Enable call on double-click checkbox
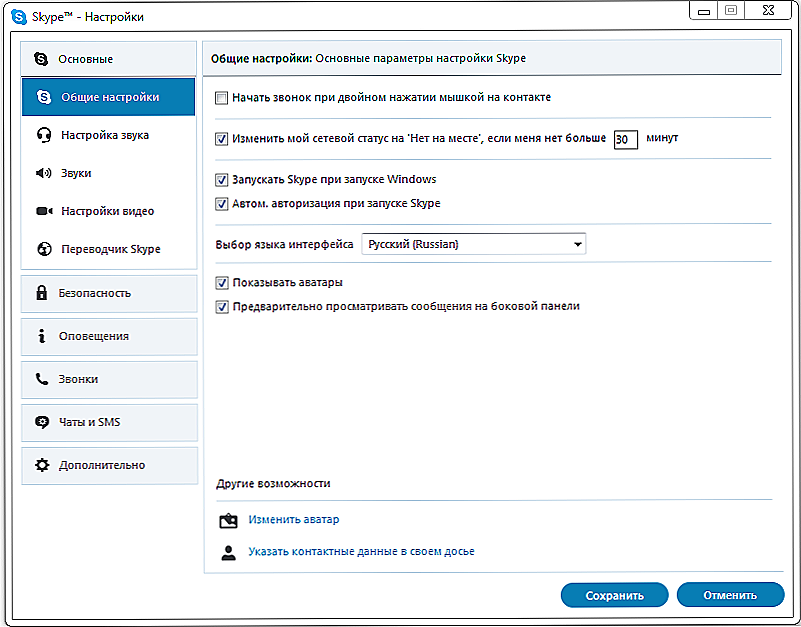801x627 pixels. pos(221,98)
